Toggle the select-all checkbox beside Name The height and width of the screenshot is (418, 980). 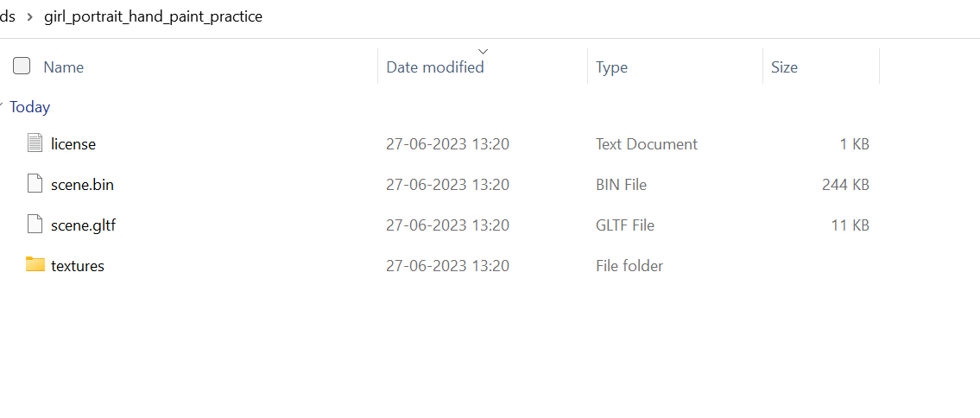coord(22,66)
